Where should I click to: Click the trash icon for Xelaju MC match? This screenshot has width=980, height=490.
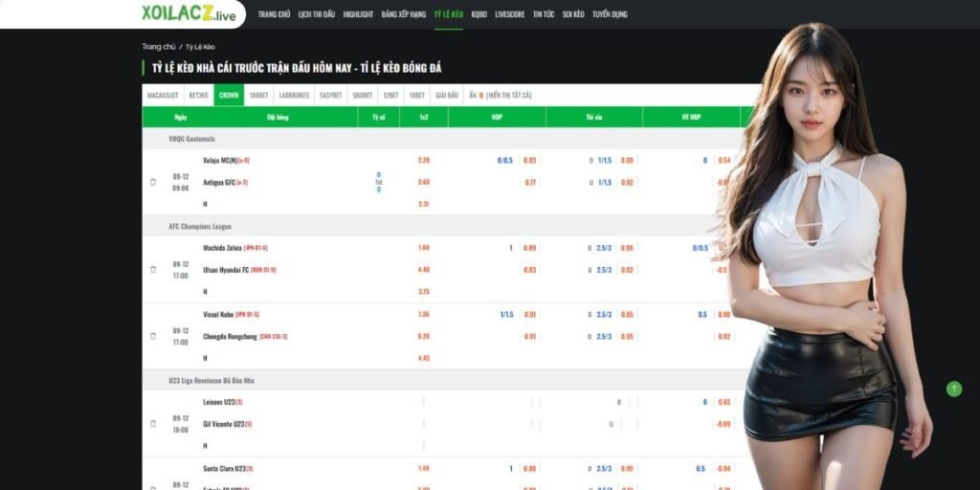pyautogui.click(x=153, y=182)
